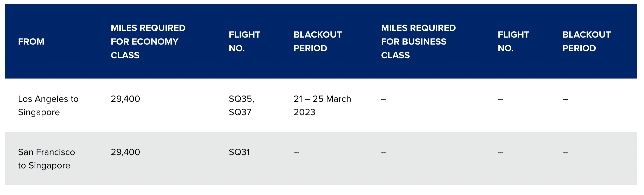
Task: Click the Blackout Period header before Business Class
Action: [317, 42]
